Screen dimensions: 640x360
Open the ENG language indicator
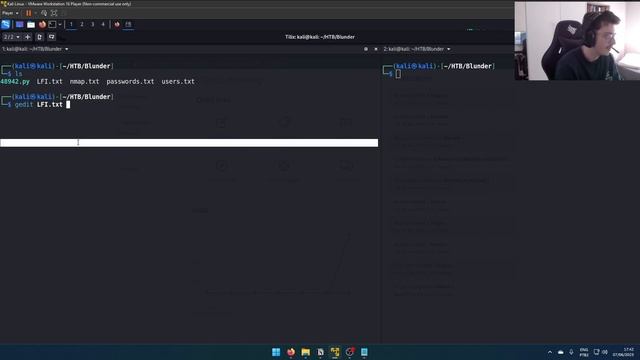[584, 352]
